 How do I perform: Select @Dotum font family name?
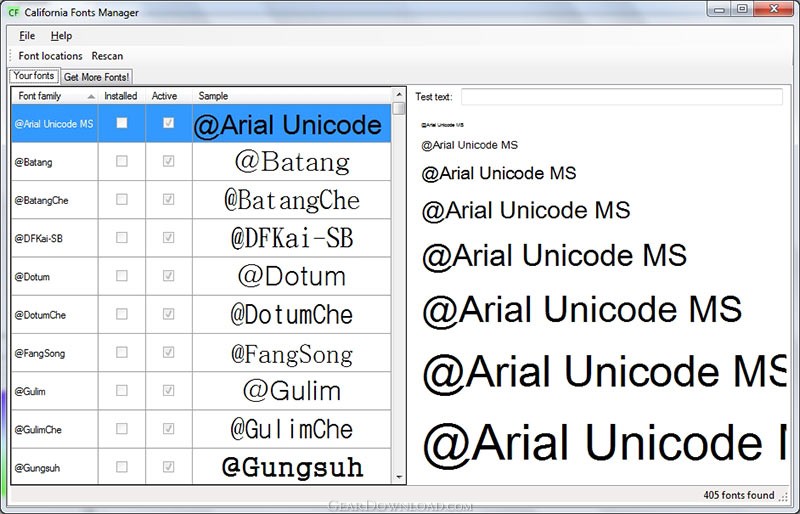point(32,277)
